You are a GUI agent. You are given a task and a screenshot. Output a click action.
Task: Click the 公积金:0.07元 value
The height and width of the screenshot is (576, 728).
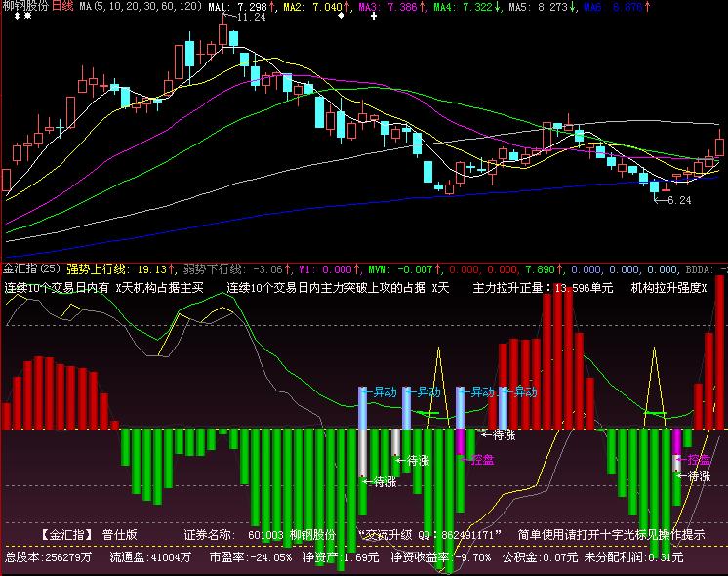[x=540, y=556]
